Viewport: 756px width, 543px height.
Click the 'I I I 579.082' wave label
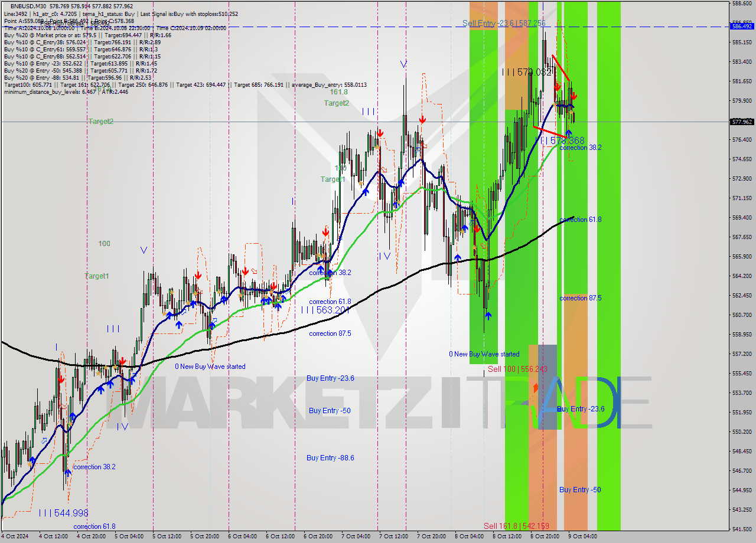(x=527, y=72)
